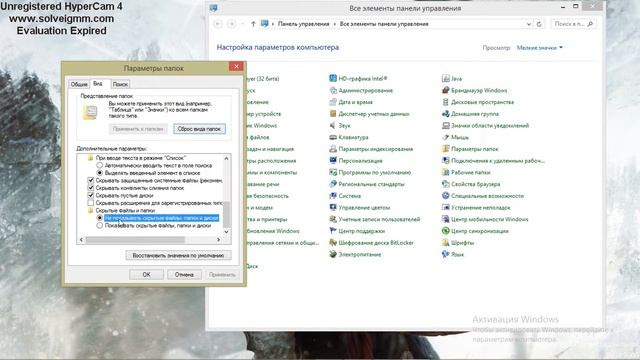
Task: Open Центр поддержки flag icon
Action: pos(333,231)
